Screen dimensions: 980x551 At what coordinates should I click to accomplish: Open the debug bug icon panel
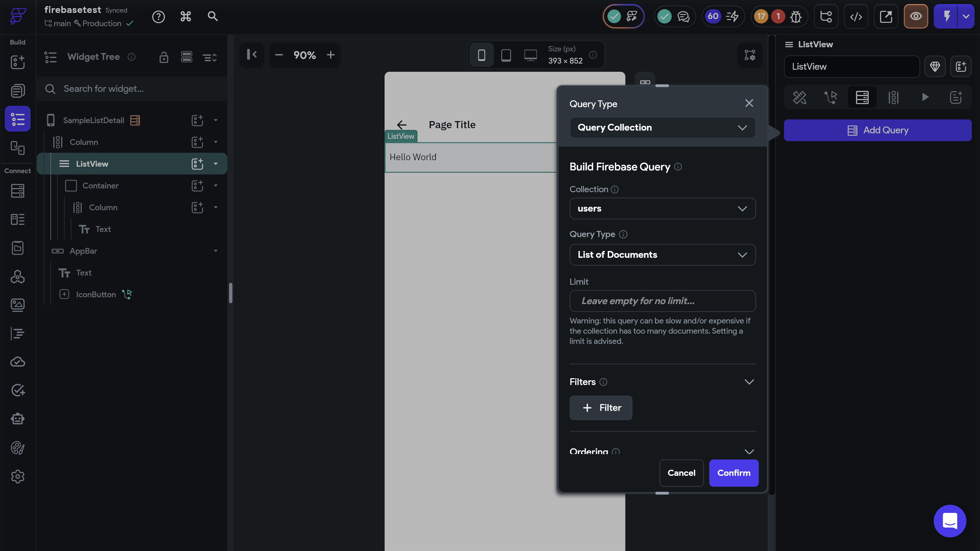tap(796, 16)
